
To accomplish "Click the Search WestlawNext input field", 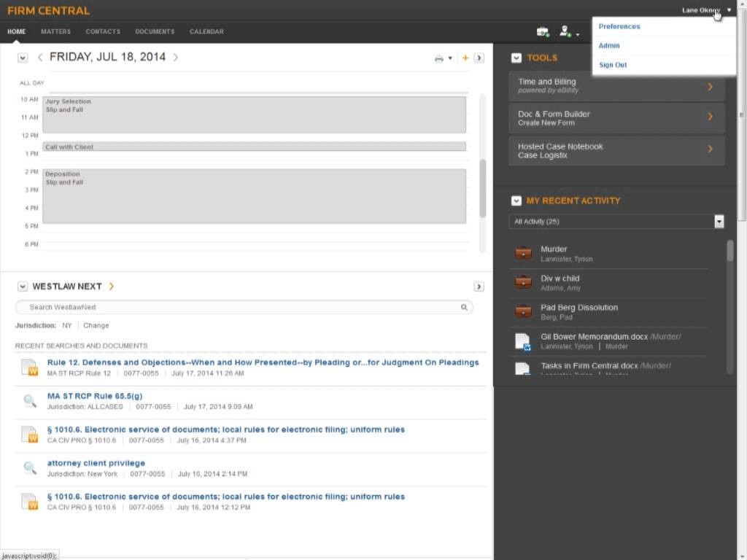I will coord(241,308).
